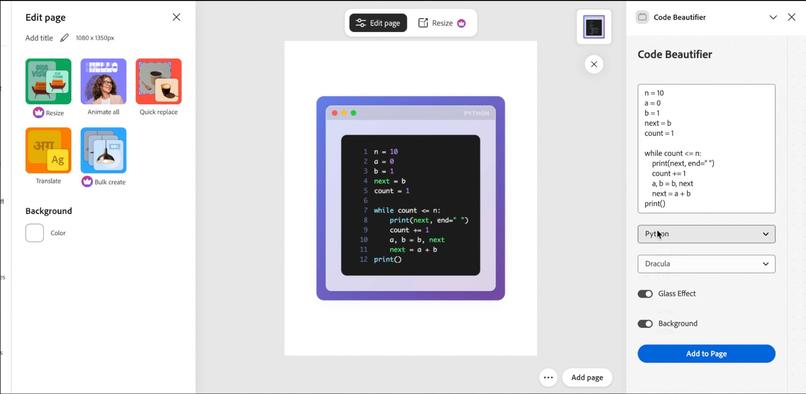Open the Resize quick action tile
The image size is (806, 394).
coord(48,81)
